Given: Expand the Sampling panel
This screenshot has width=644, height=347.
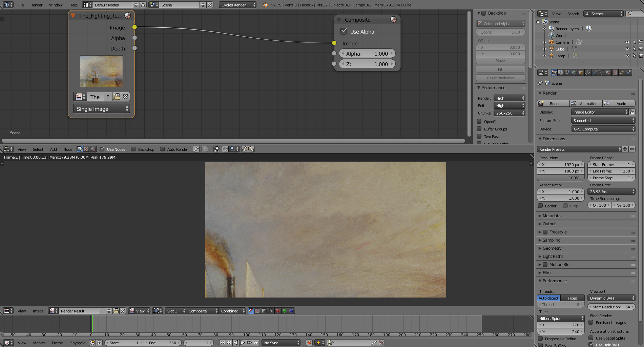Looking at the screenshot, I should (x=551, y=240).
